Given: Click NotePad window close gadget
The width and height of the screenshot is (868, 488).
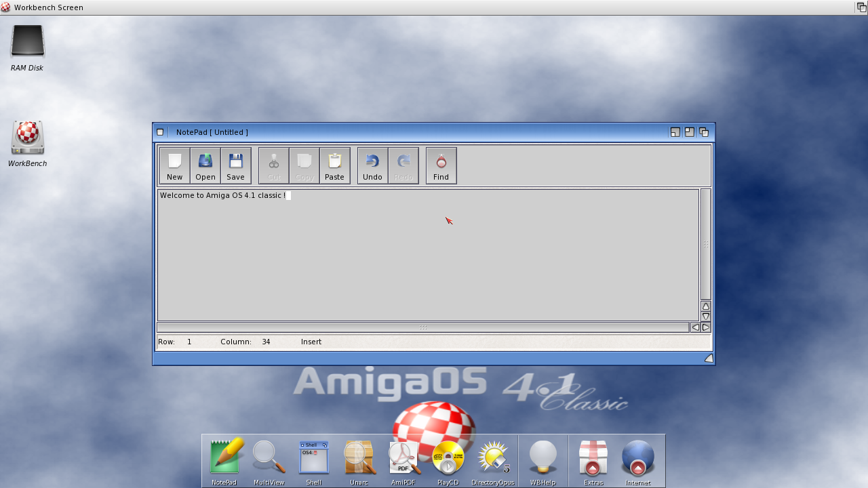Looking at the screenshot, I should tap(160, 132).
